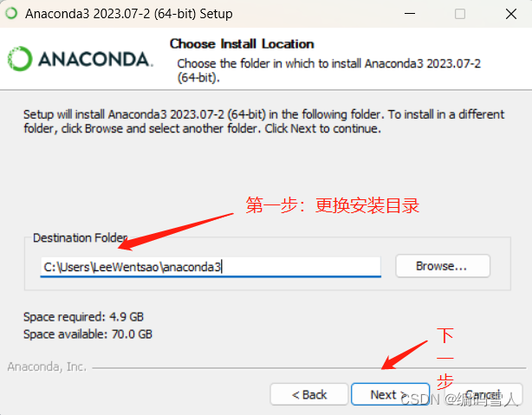Viewport: 532px width, 415px height.
Task: Cancel the Anaconda installation
Action: tap(483, 394)
